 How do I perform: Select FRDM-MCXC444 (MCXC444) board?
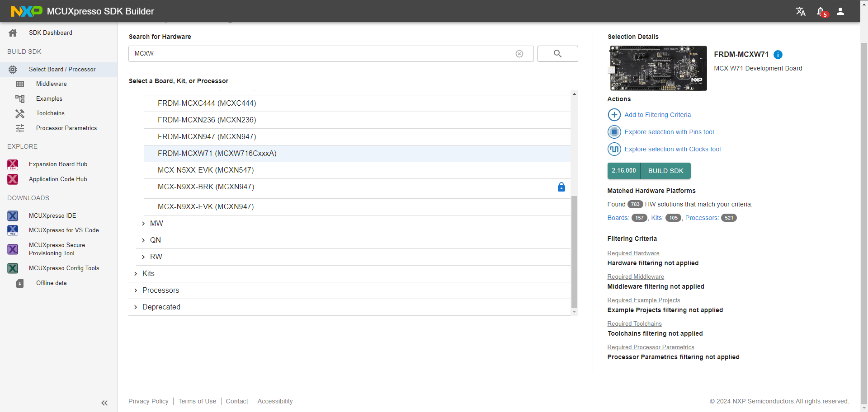tap(357, 103)
